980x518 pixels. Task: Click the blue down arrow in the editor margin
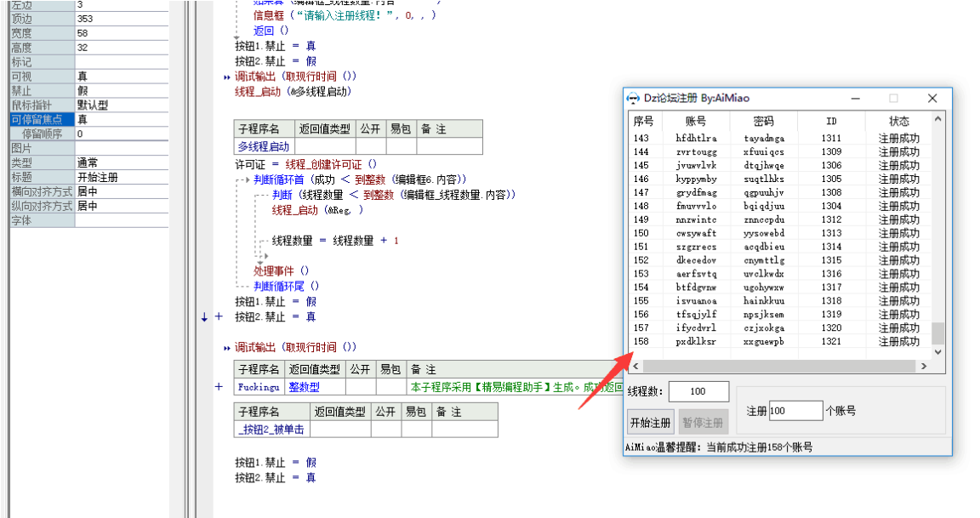click(204, 317)
